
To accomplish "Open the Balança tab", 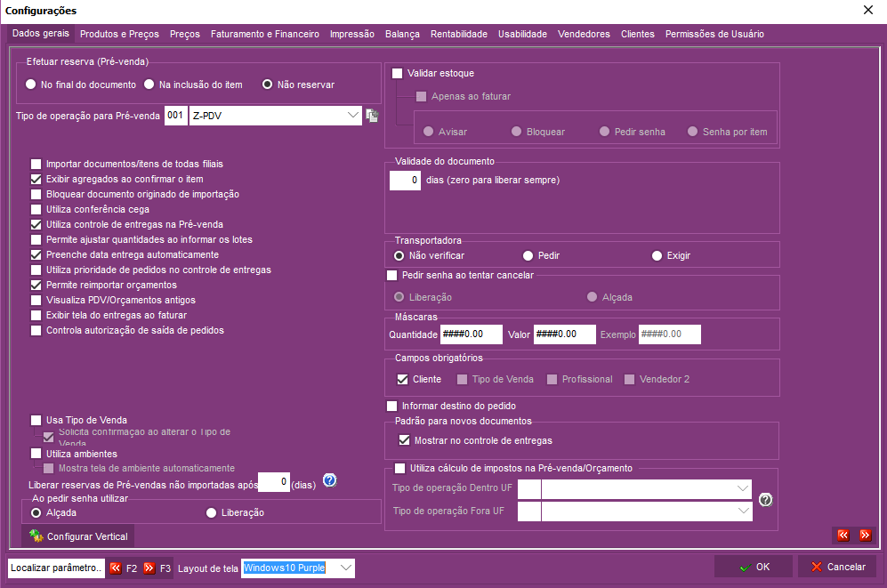I will 402,34.
